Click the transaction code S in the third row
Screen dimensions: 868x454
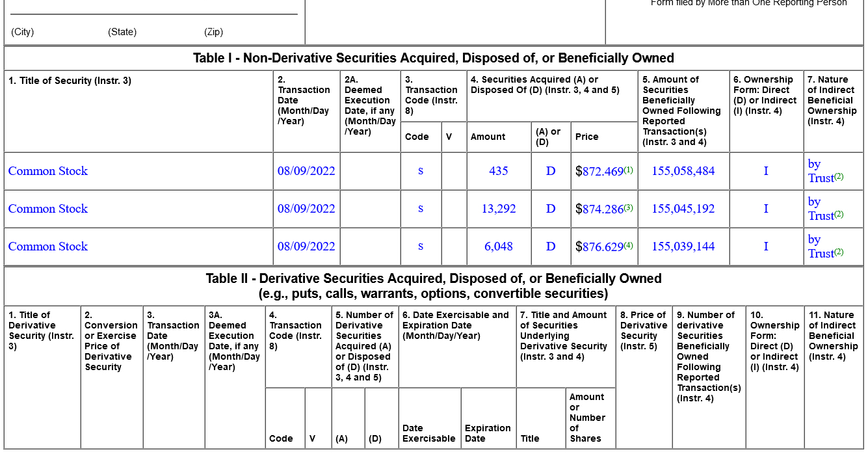(421, 247)
